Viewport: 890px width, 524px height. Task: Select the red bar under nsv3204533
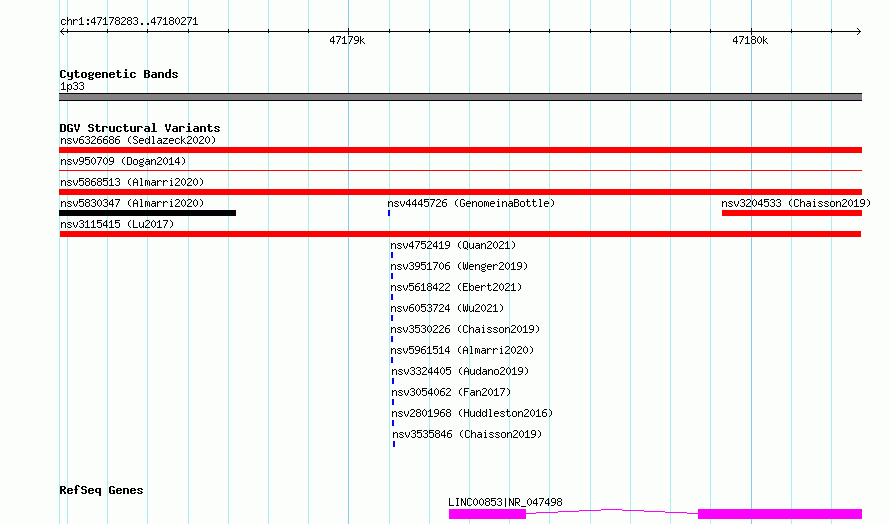point(792,213)
